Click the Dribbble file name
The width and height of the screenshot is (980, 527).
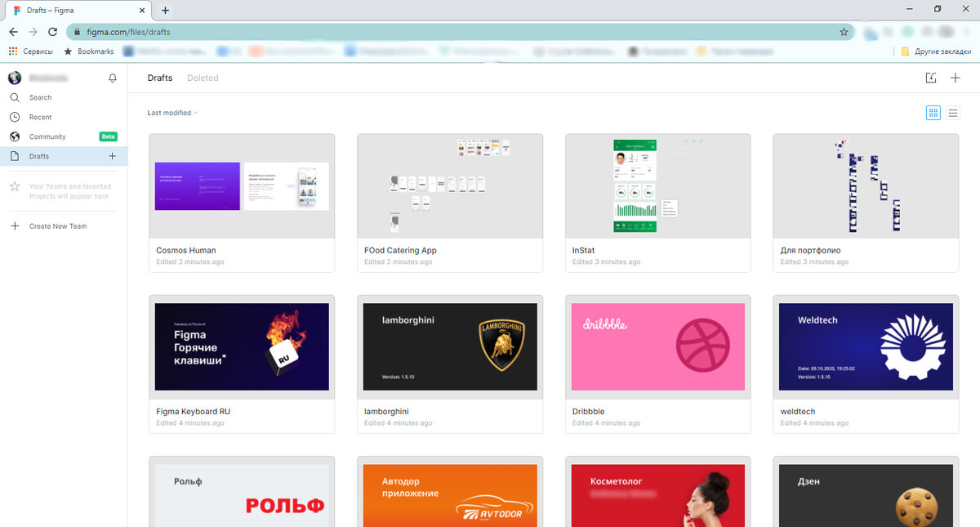(x=589, y=412)
